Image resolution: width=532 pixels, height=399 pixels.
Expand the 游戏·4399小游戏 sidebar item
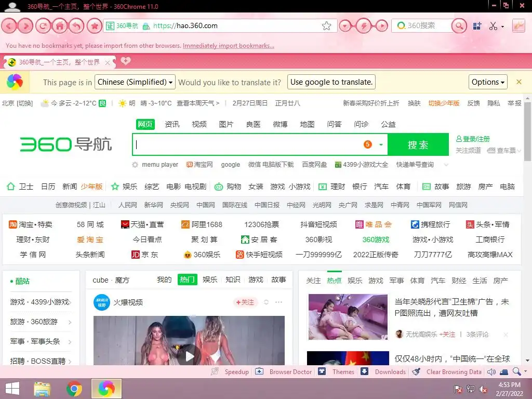click(x=70, y=302)
